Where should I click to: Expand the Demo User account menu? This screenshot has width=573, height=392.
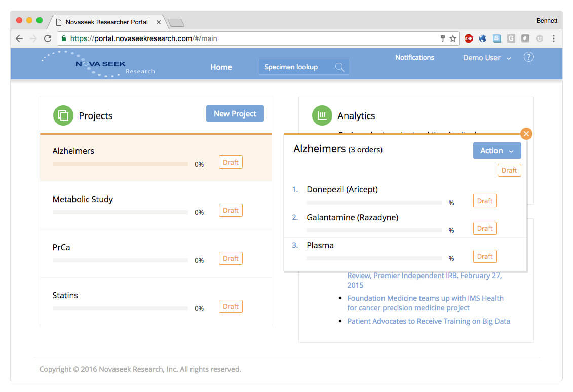click(x=485, y=58)
